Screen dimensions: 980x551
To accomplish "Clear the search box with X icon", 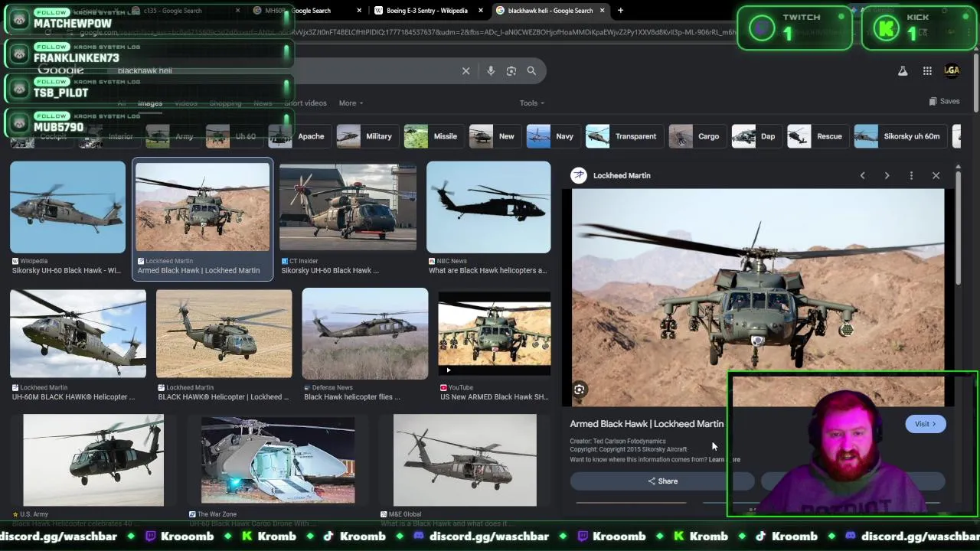I will click(465, 70).
